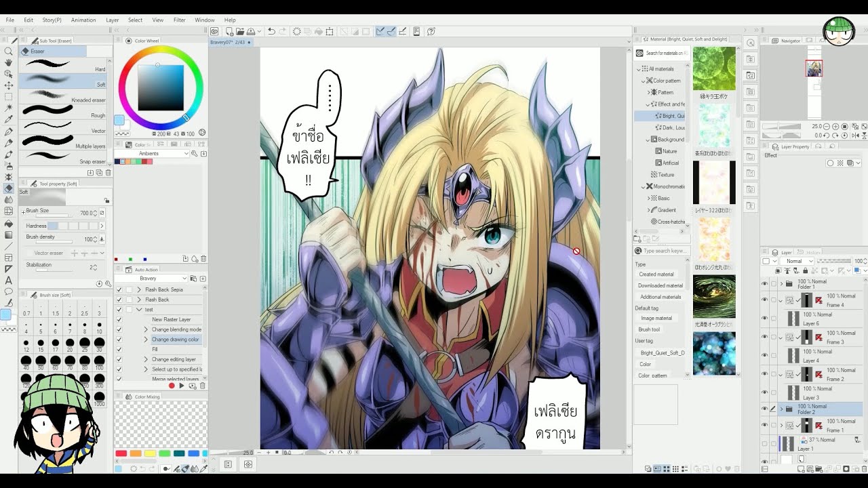Screen dimensions: 868x488
Task: Open the Edit menu
Action: (28, 20)
